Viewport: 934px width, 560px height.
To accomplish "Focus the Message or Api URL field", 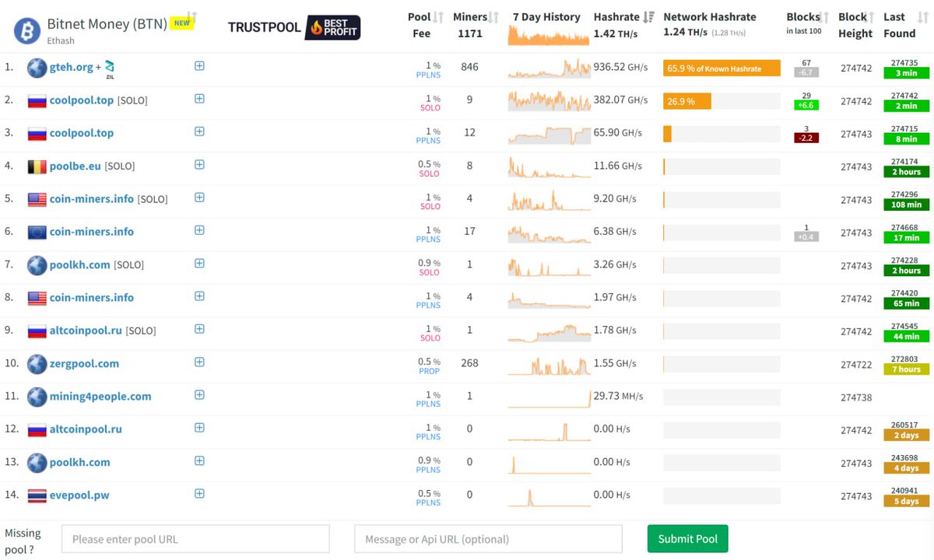I will click(488, 539).
